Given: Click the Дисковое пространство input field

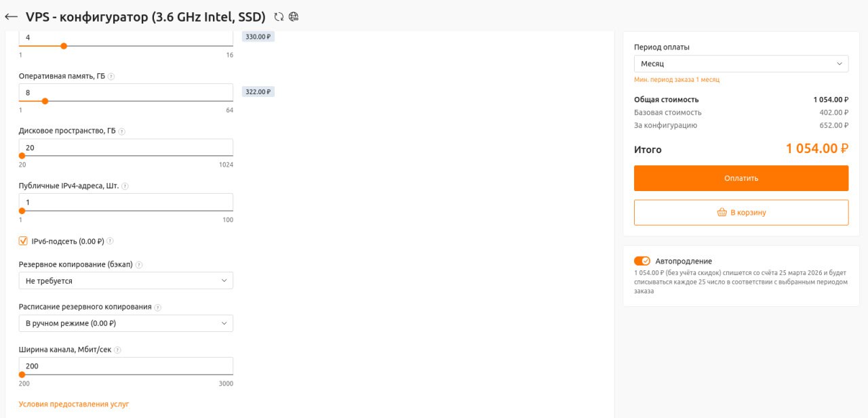Looking at the screenshot, I should tap(125, 148).
